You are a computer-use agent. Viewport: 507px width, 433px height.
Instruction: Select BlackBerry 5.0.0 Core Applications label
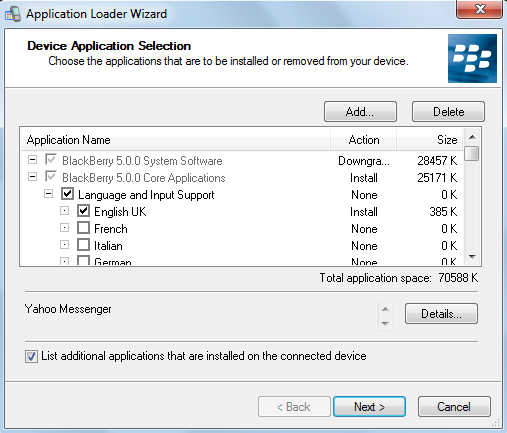(x=144, y=178)
